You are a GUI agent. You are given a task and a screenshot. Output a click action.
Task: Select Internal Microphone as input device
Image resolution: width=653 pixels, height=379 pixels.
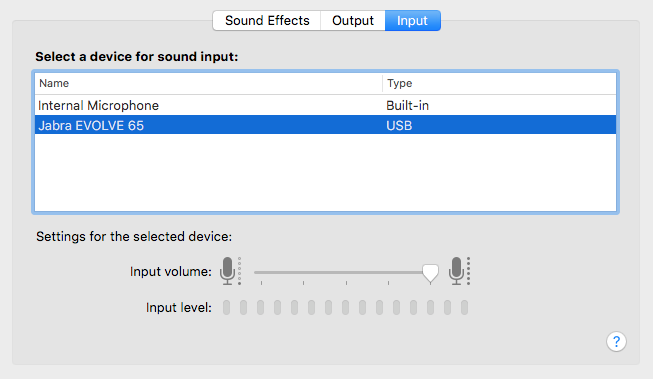tap(325, 105)
